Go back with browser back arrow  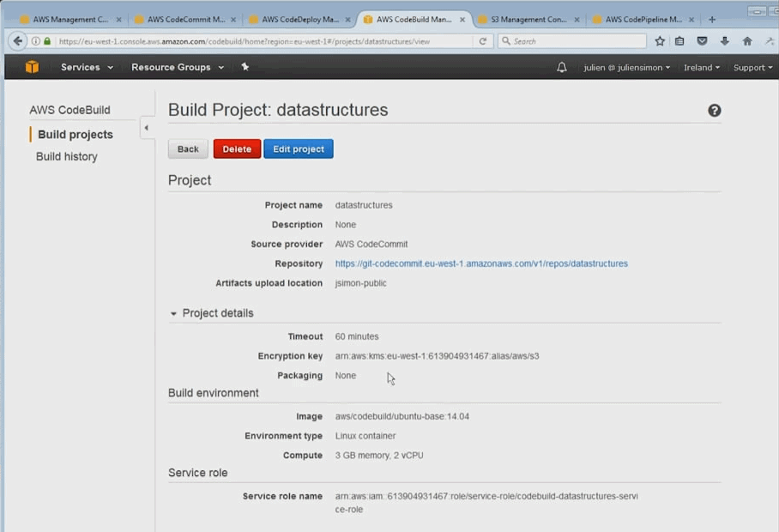[x=18, y=41]
